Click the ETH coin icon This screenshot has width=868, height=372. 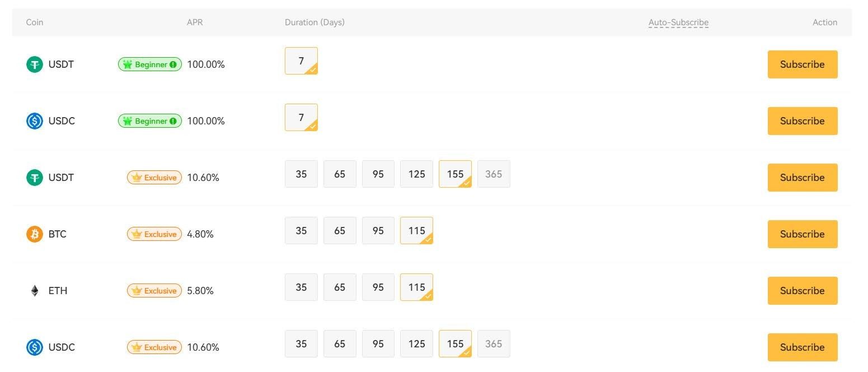tap(35, 291)
